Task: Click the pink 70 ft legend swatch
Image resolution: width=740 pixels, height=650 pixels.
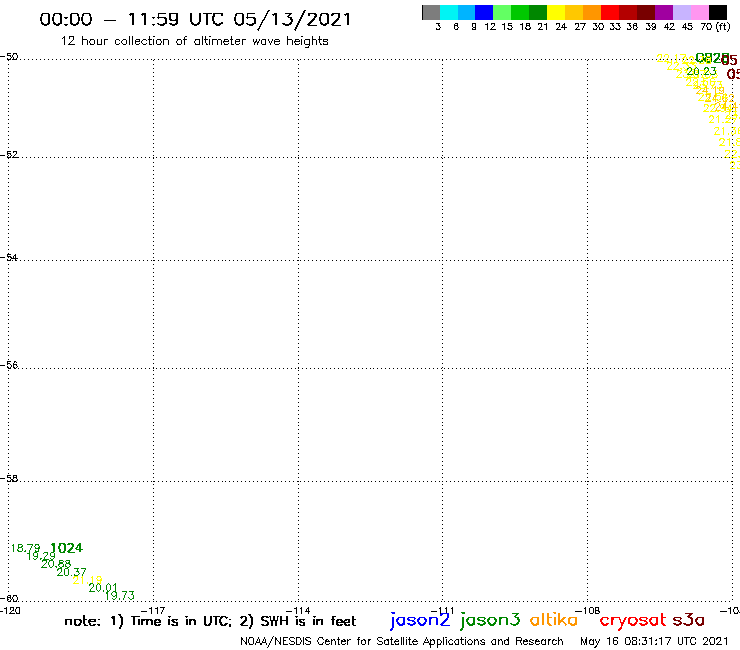Action: point(699,12)
